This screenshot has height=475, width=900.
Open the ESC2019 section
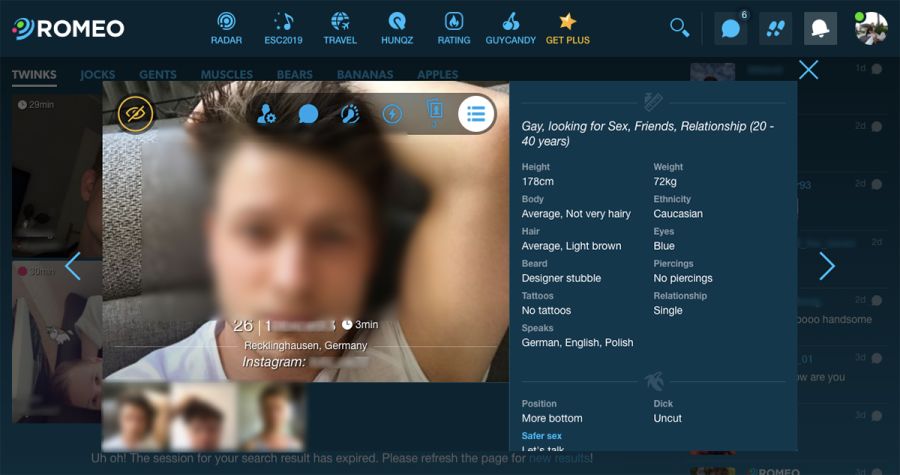(x=284, y=27)
